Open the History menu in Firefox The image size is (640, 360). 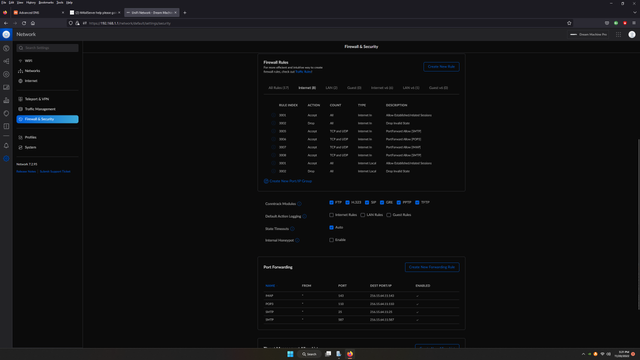click(31, 2)
